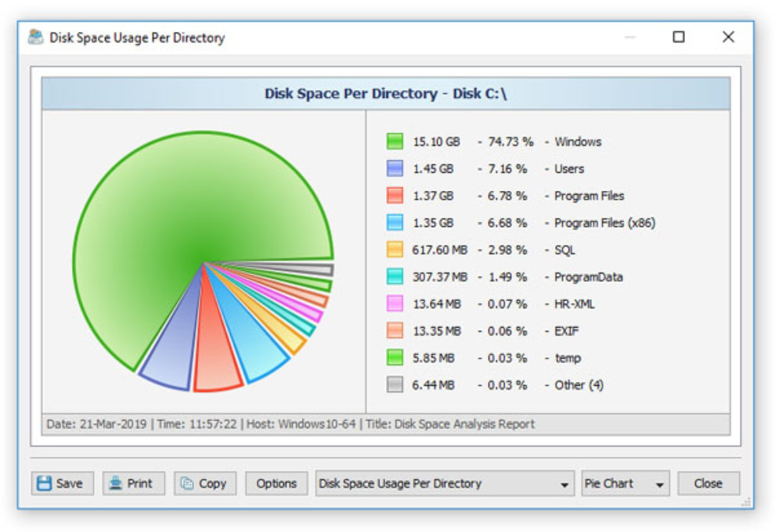Click the gray Other (4) legend swatch

click(x=394, y=385)
